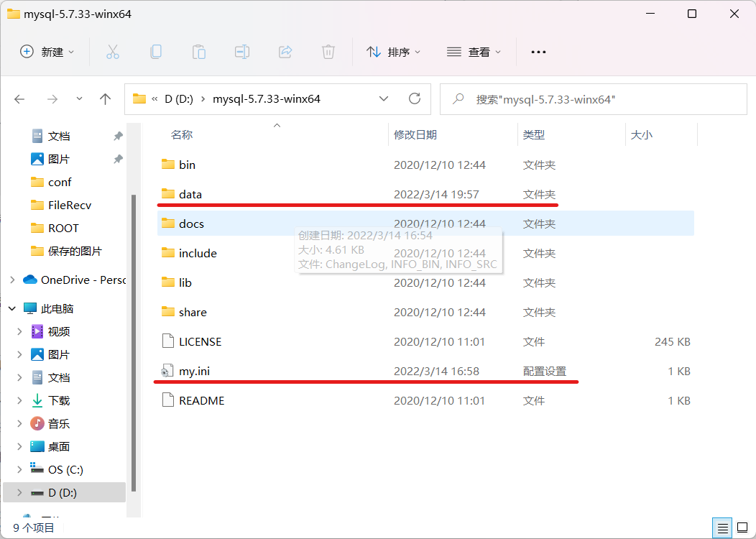The image size is (756, 539).
Task: Select the lib folder icon
Action: 167,282
